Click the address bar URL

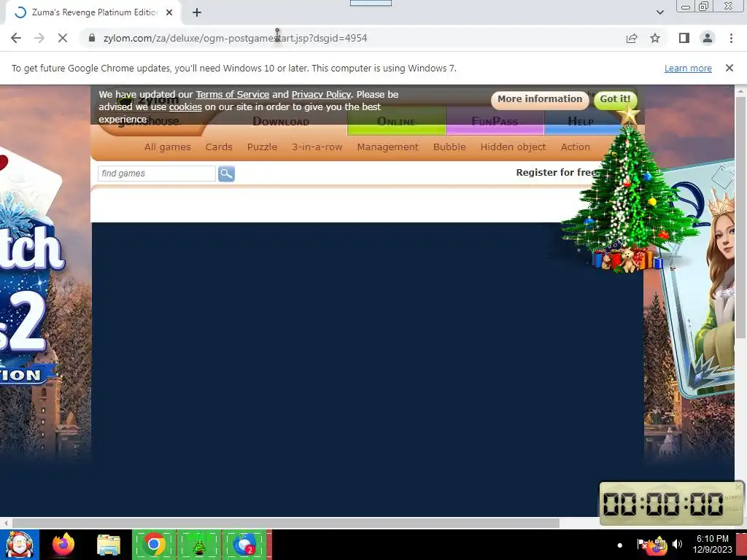pos(236,38)
